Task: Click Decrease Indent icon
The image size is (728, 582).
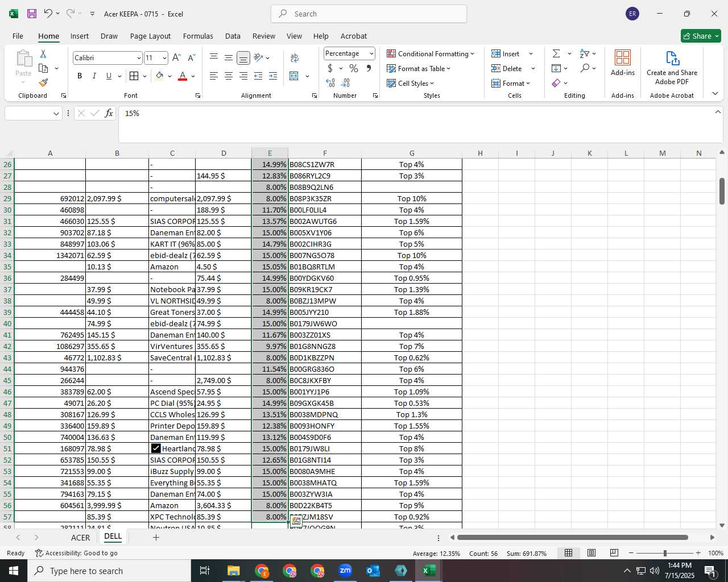Action: [258, 76]
